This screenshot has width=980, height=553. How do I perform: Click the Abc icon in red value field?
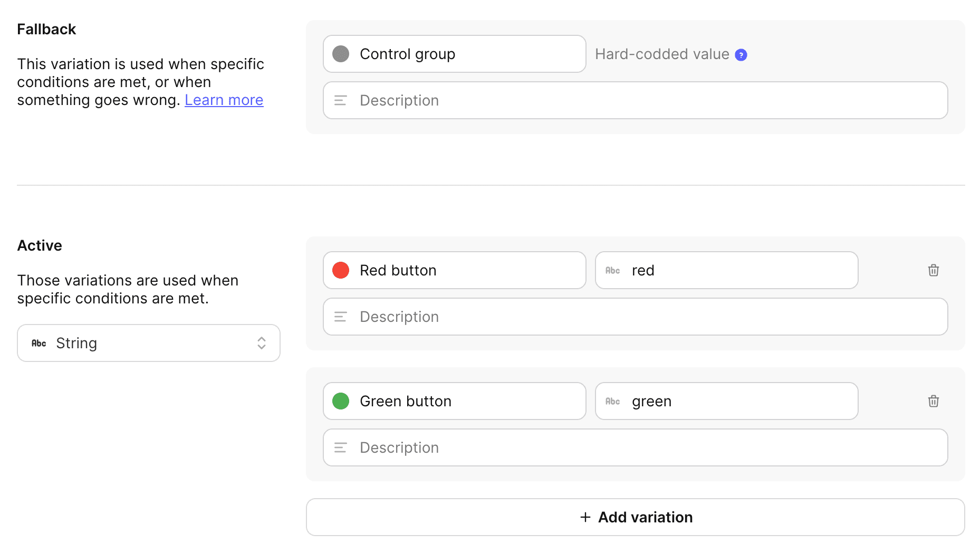pyautogui.click(x=612, y=270)
